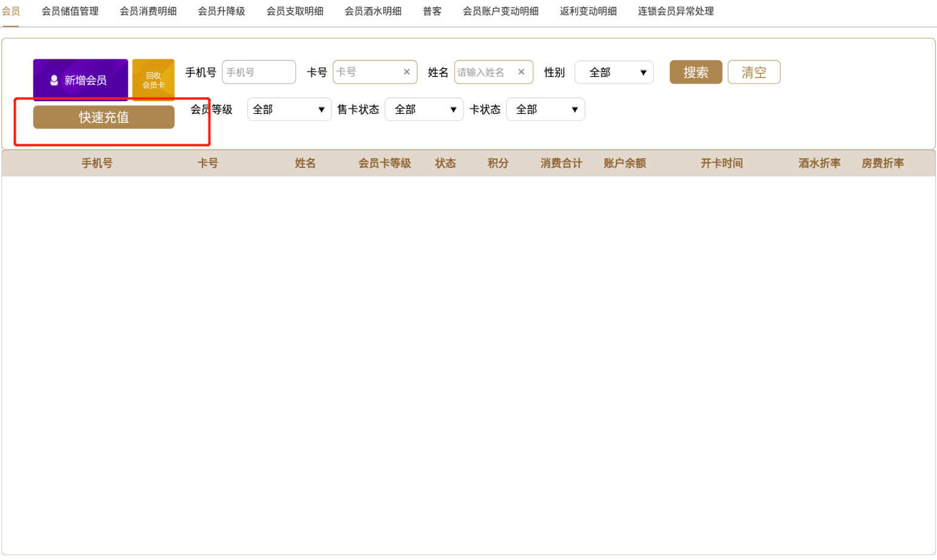This screenshot has width=937, height=560.
Task: Clear the 姓名 field with its X icon
Action: (521, 72)
